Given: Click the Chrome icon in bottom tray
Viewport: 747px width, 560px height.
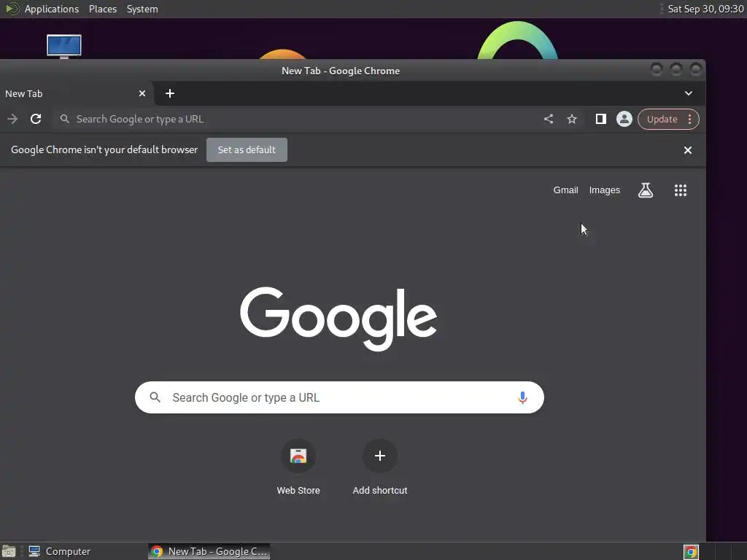Looking at the screenshot, I should 691,551.
